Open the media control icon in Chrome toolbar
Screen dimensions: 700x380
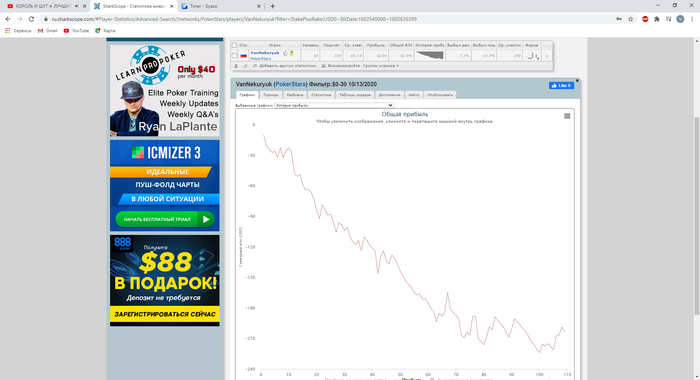click(x=668, y=19)
